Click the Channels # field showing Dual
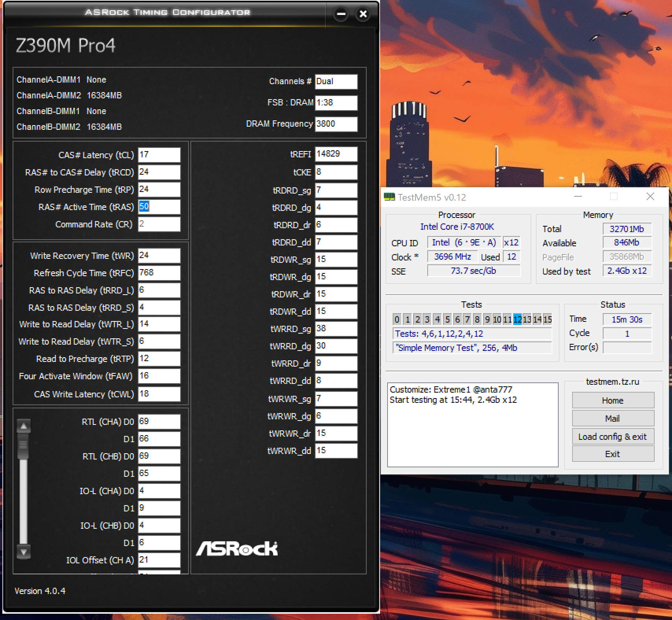The image size is (672, 620). (336, 82)
